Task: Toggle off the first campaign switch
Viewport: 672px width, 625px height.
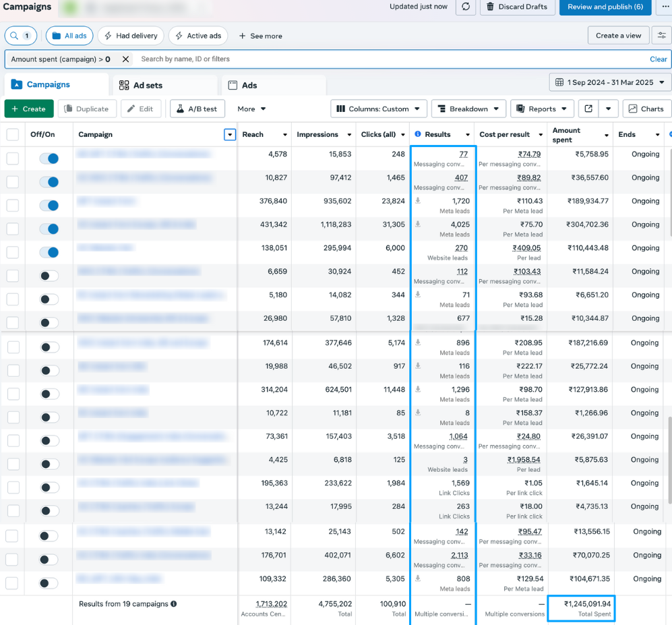Action: pos(49,158)
